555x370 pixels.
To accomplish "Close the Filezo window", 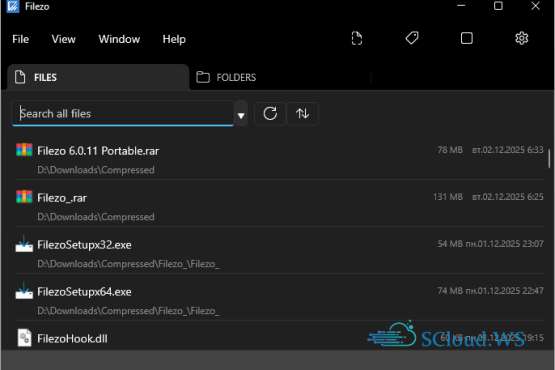I will click(535, 6).
